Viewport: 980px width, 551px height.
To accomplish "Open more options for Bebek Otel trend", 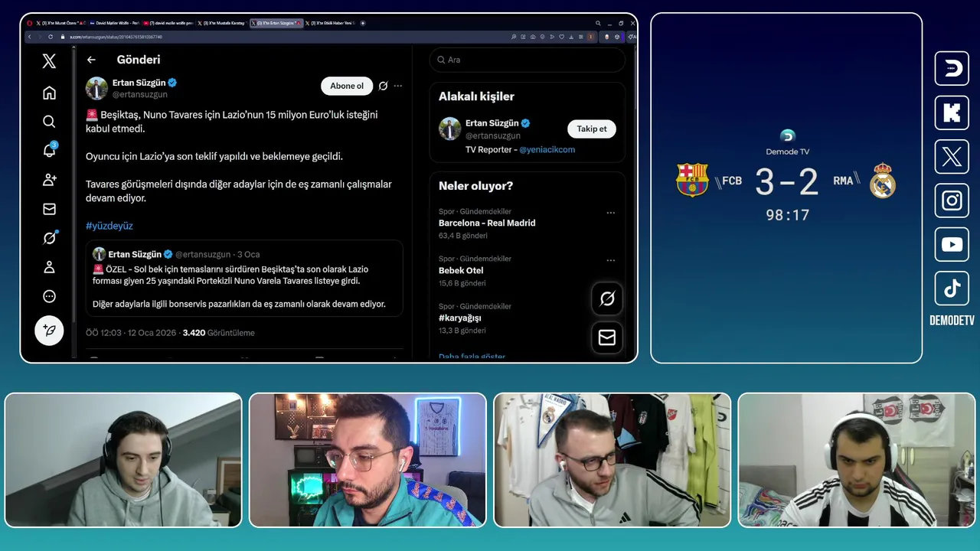I will pos(610,260).
